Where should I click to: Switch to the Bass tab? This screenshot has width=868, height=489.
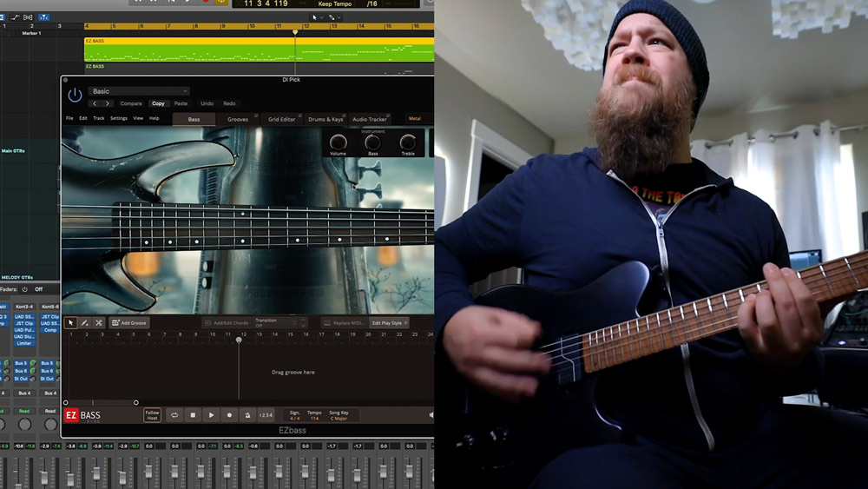(x=194, y=119)
